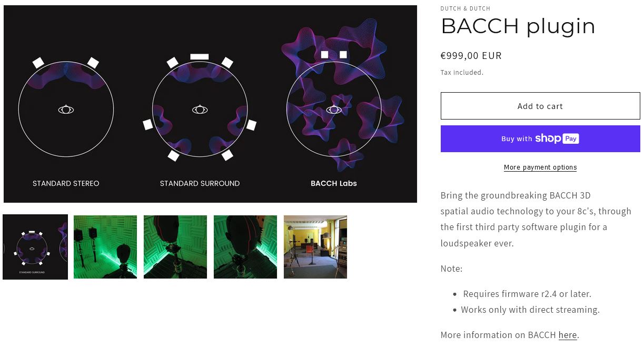Viewport: 644px width, 357px height.
Task: Follow the "here" BACCH information link
Action: point(567,335)
